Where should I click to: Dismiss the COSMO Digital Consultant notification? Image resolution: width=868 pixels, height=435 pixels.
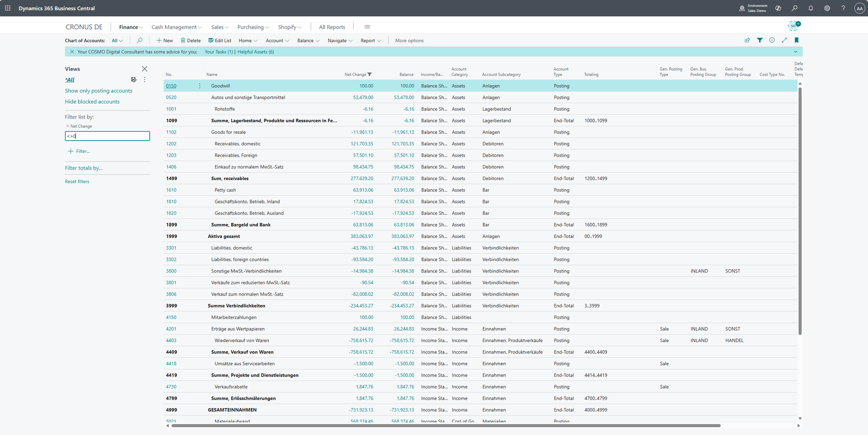[72, 52]
